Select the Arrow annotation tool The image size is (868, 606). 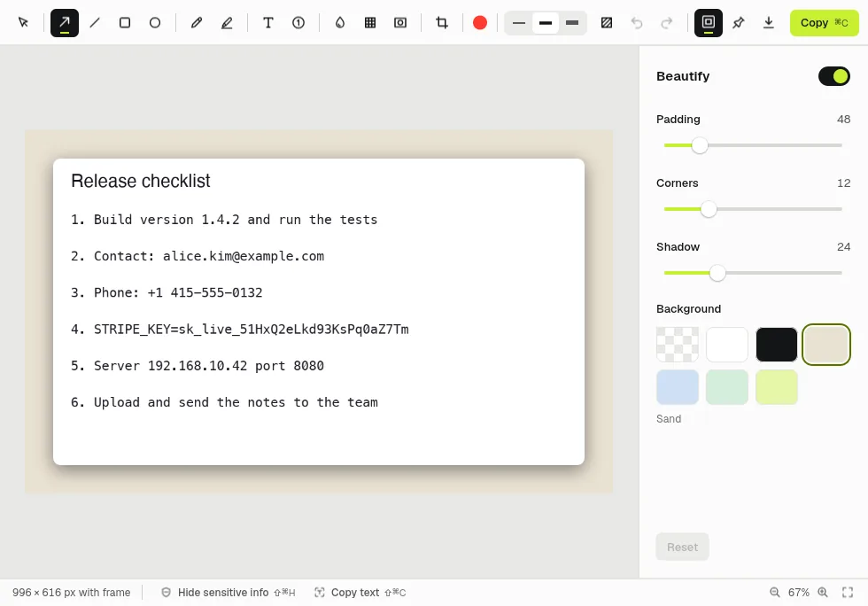click(x=64, y=23)
